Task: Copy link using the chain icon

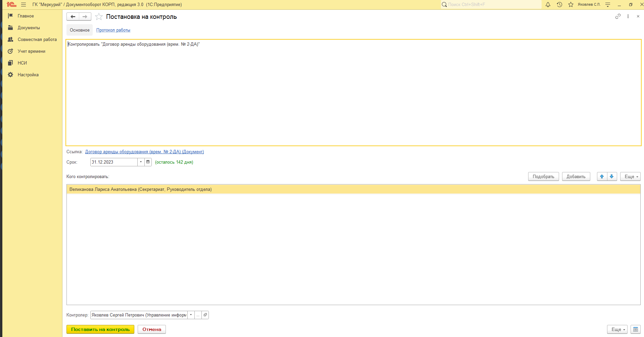Action: pyautogui.click(x=618, y=16)
